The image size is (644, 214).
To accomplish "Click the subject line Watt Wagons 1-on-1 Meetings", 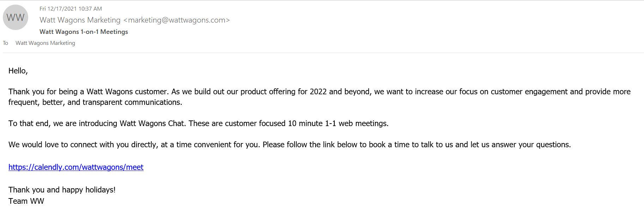I will [x=84, y=32].
